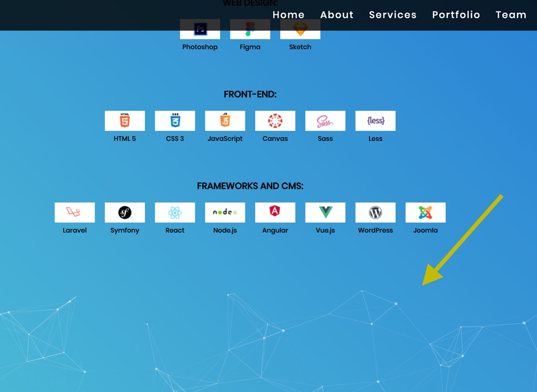Image resolution: width=537 pixels, height=392 pixels.
Task: Click the {less} logo icon
Action: [375, 121]
